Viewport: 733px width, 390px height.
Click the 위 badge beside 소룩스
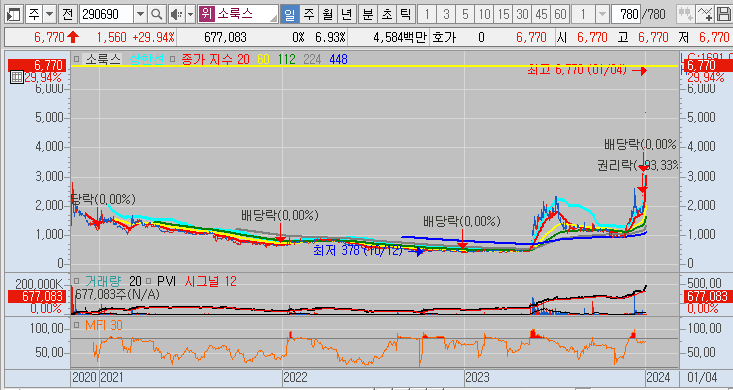(x=206, y=14)
